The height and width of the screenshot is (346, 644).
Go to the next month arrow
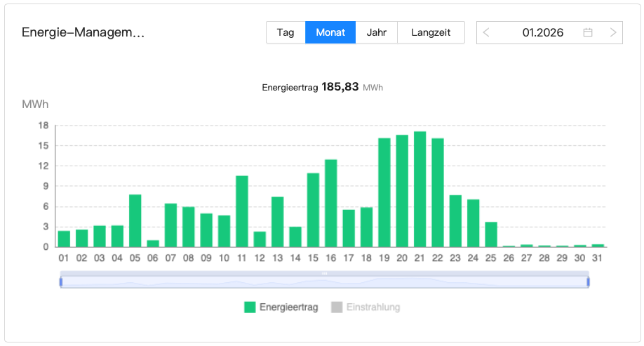pyautogui.click(x=613, y=32)
